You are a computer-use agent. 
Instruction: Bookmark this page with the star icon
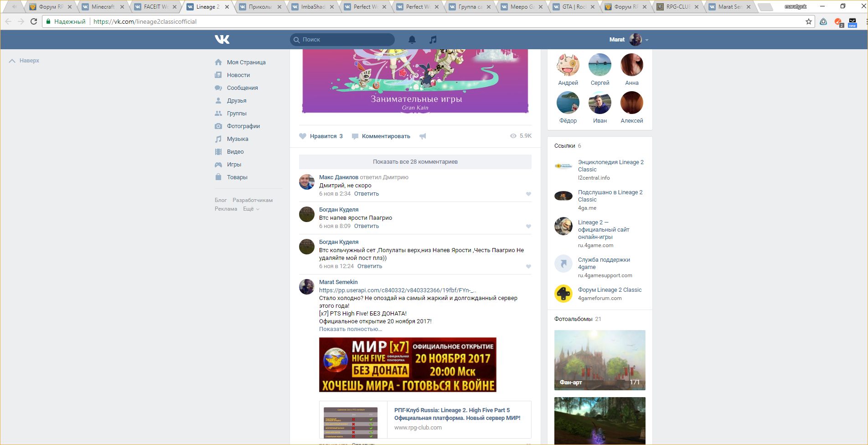[809, 21]
